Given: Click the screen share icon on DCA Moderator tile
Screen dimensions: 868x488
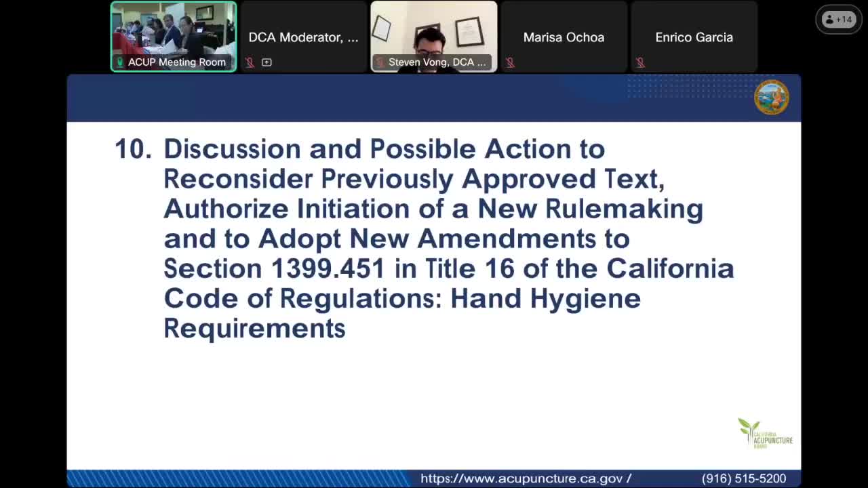Looking at the screenshot, I should click(267, 62).
